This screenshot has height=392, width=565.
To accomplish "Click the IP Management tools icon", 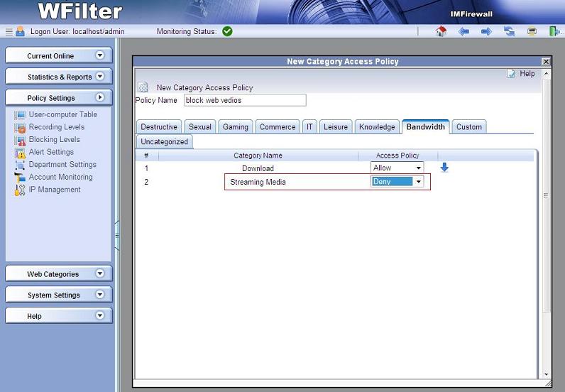I will pos(20,190).
